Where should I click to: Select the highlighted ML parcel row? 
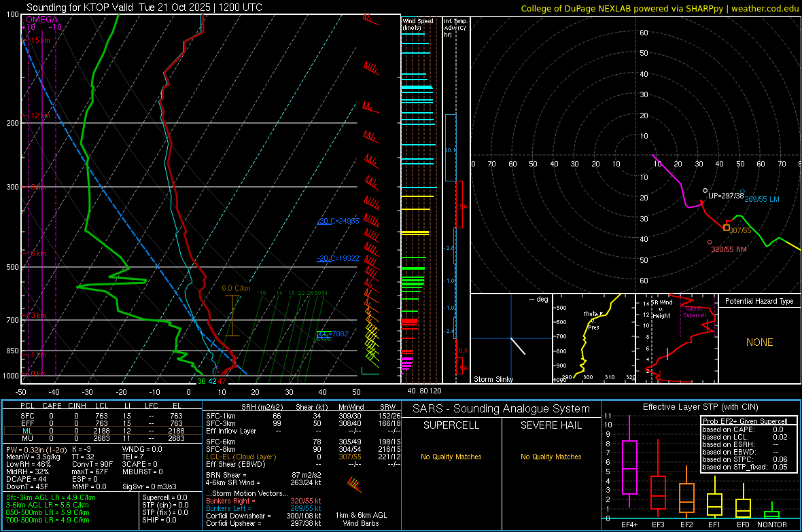tap(103, 431)
